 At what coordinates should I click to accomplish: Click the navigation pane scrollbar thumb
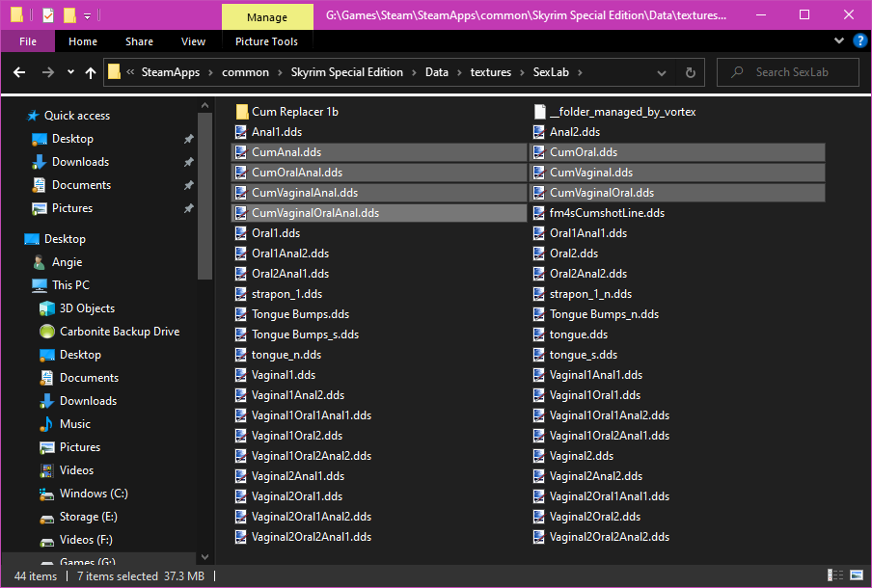click(204, 196)
